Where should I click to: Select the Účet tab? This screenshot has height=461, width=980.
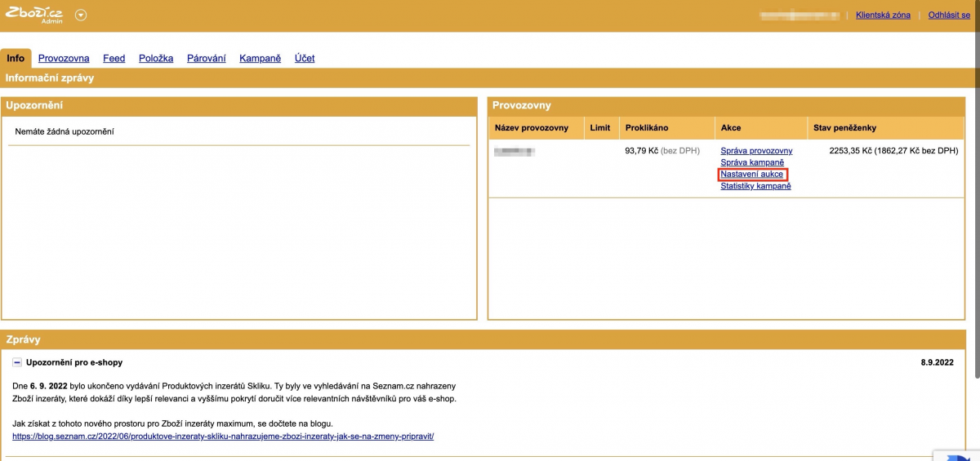(305, 58)
